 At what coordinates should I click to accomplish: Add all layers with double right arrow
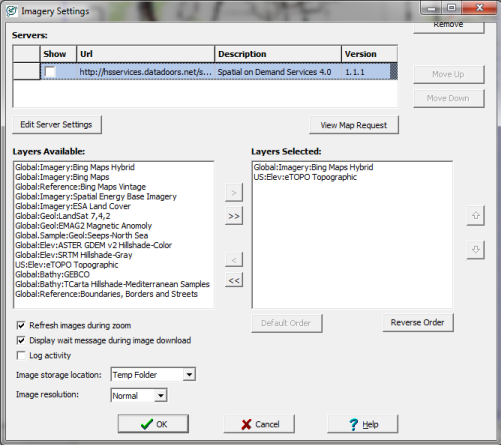[x=234, y=216]
